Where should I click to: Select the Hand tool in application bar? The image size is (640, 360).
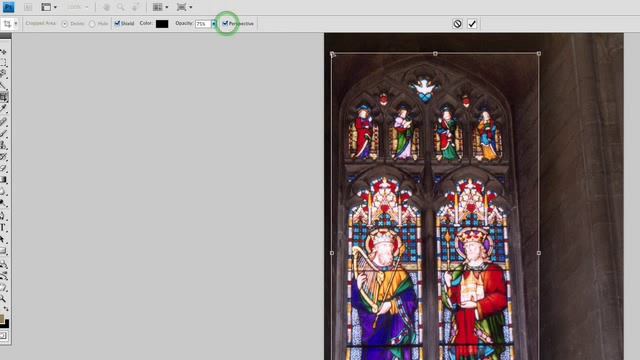coord(107,7)
